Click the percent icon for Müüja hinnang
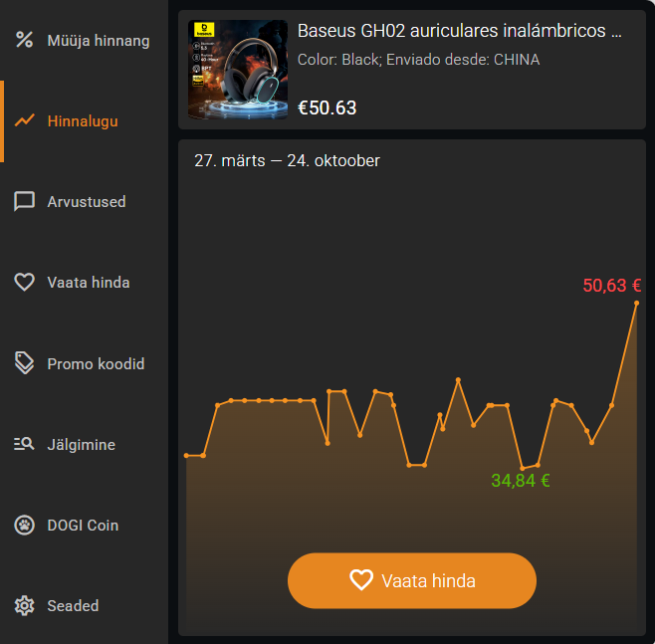The height and width of the screenshot is (644, 655). click(x=24, y=40)
